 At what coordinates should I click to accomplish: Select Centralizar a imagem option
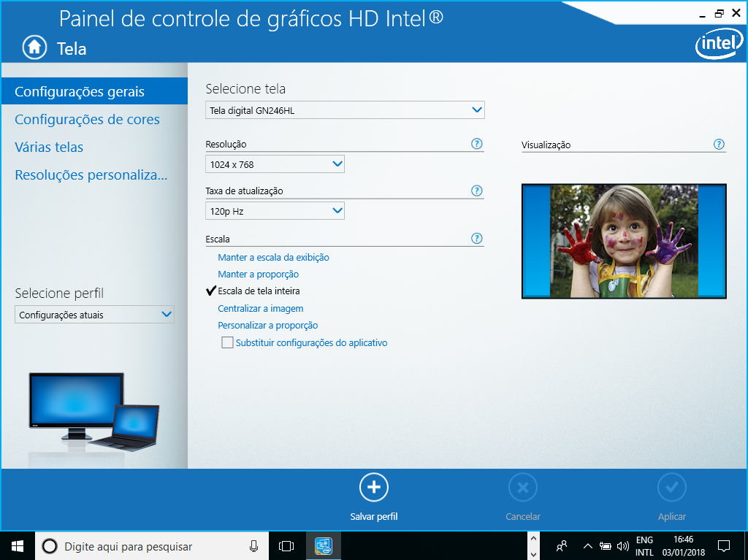tap(261, 309)
